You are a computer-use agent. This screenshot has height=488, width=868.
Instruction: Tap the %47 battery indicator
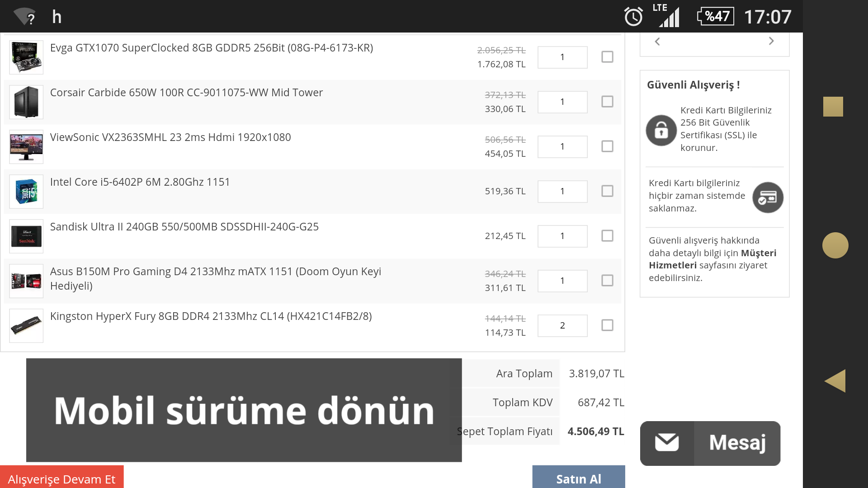tap(715, 17)
